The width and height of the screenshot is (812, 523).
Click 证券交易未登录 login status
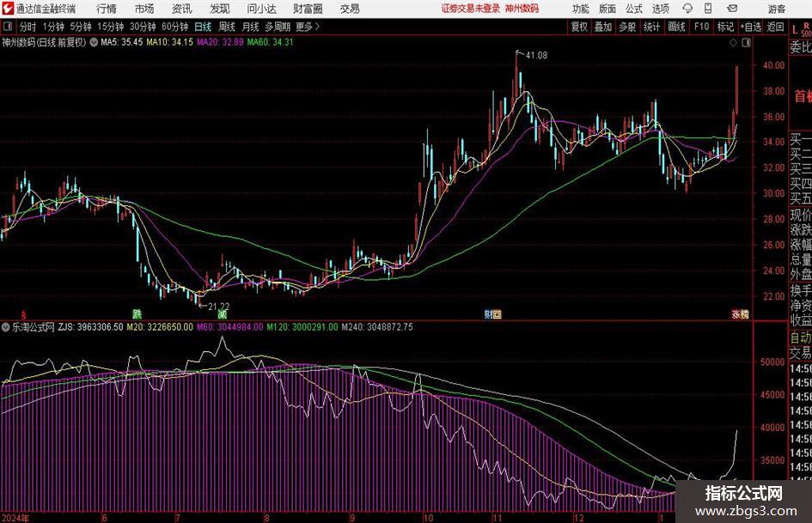pyautogui.click(x=471, y=9)
